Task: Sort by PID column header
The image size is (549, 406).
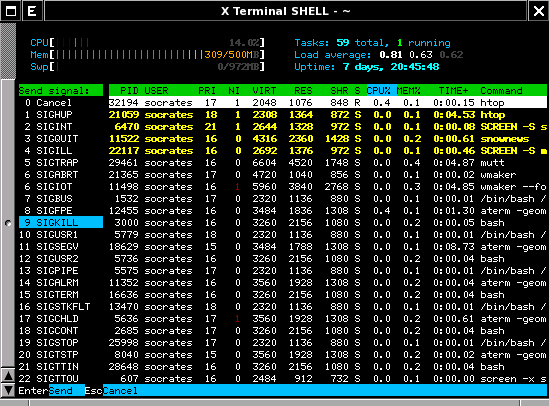Action: tap(129, 91)
